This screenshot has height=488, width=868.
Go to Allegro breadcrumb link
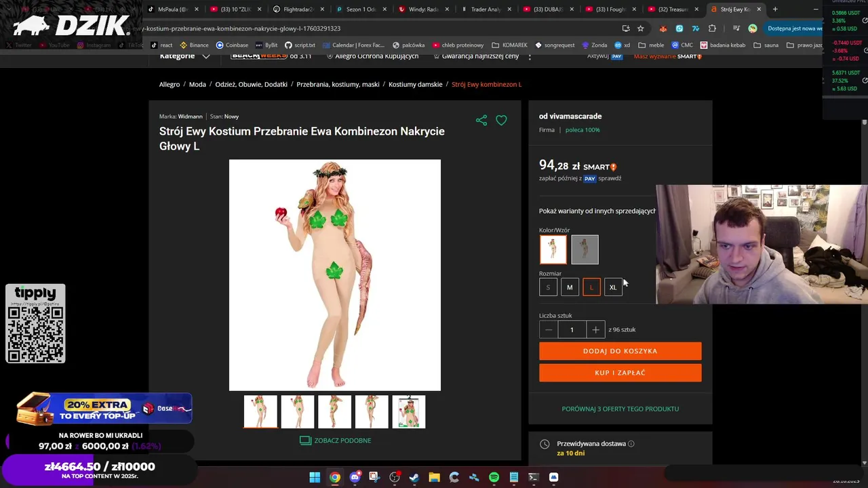pos(170,85)
